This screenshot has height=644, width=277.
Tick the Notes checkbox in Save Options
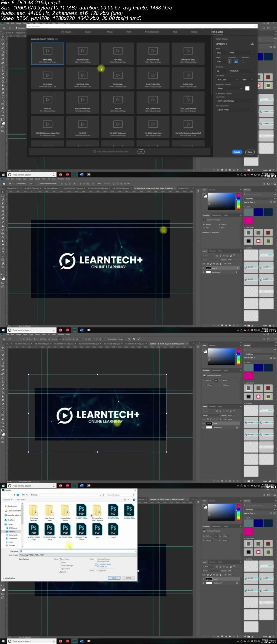[x=60, y=562]
